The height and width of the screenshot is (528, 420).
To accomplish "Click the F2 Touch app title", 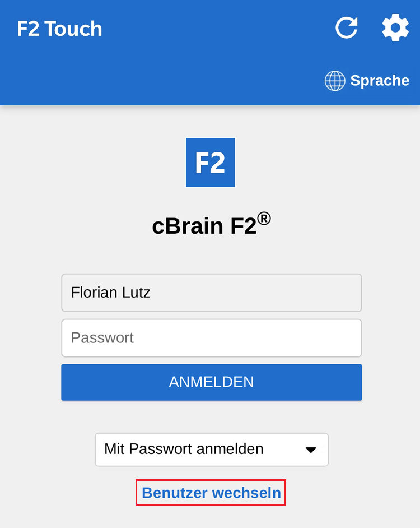I will (59, 29).
